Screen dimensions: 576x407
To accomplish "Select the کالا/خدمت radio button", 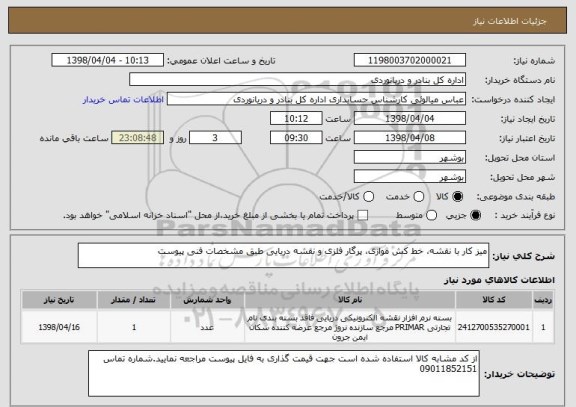I will point(368,197).
